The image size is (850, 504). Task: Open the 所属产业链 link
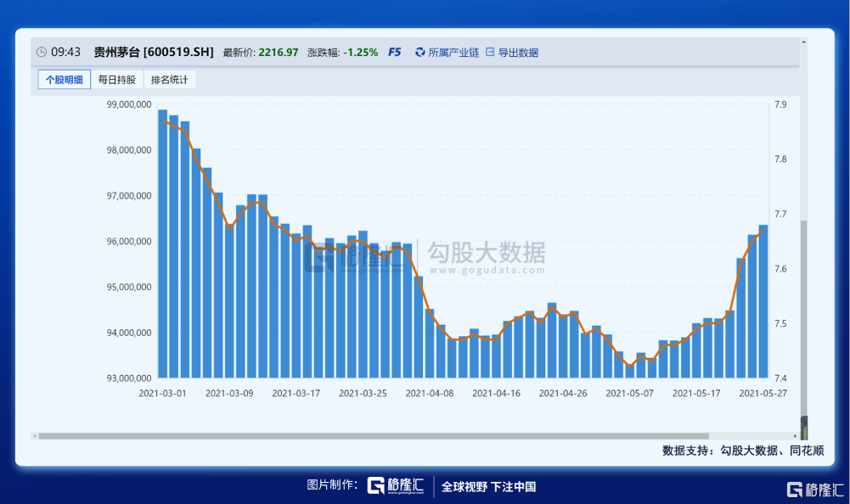coord(453,53)
